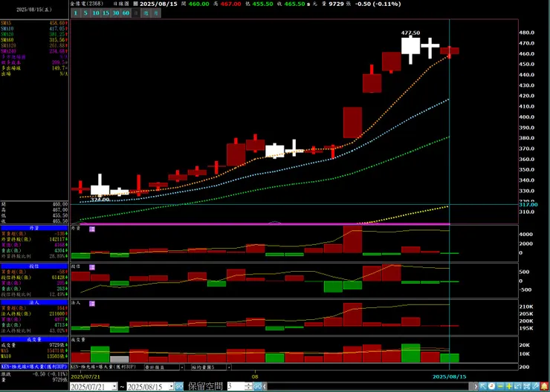Select the 法人 panel header

pyautogui.click(x=34, y=302)
